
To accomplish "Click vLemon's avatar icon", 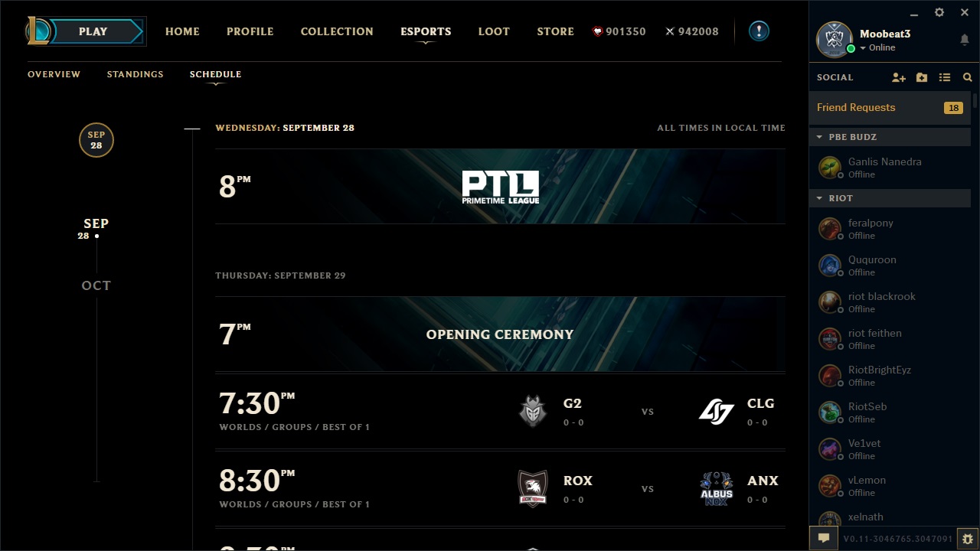I will 829,486.
